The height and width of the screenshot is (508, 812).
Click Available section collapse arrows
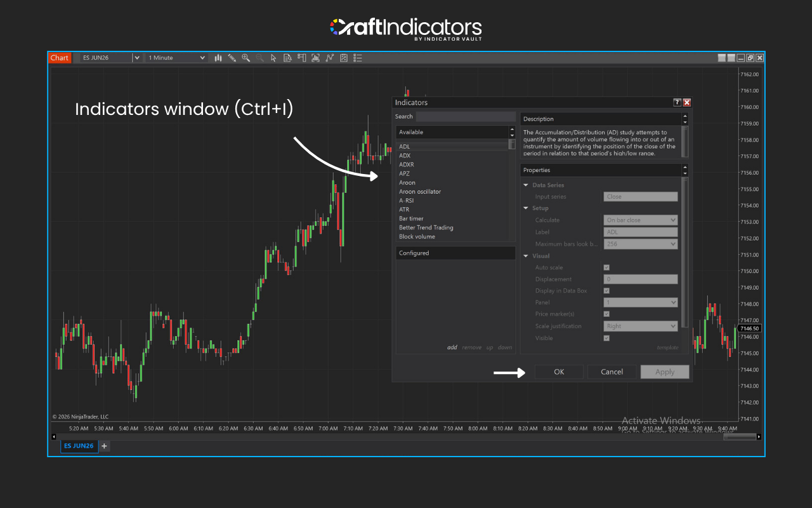click(x=513, y=132)
